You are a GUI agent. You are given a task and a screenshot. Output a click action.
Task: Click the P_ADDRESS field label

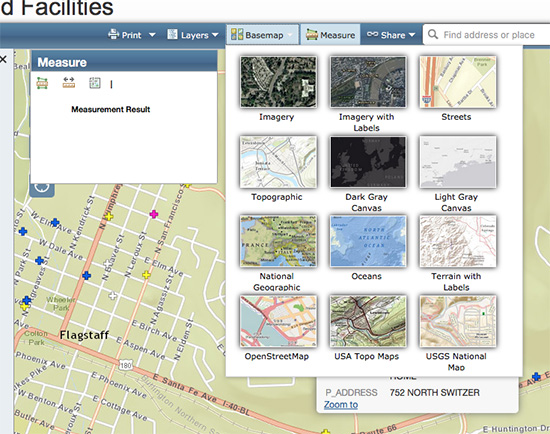351,392
